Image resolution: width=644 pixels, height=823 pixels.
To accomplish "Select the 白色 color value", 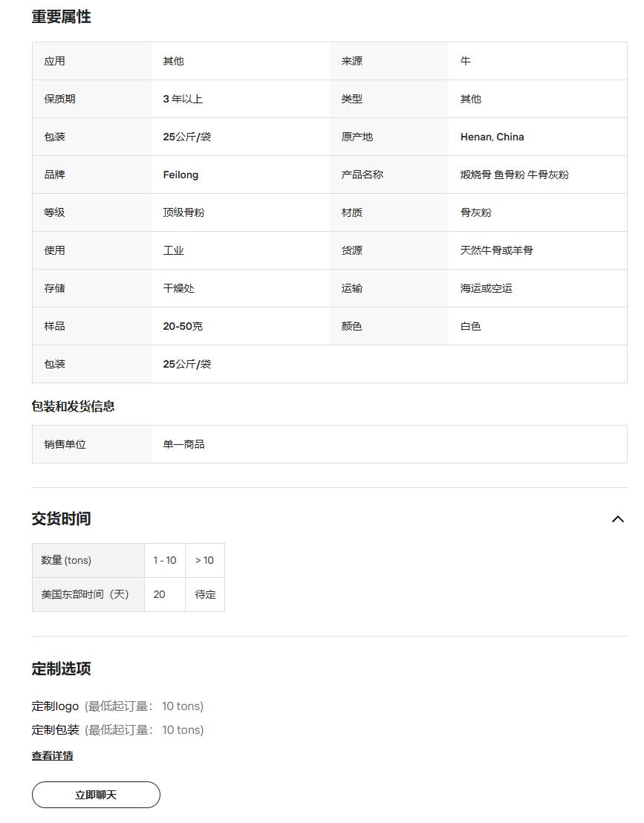I will 470,326.
